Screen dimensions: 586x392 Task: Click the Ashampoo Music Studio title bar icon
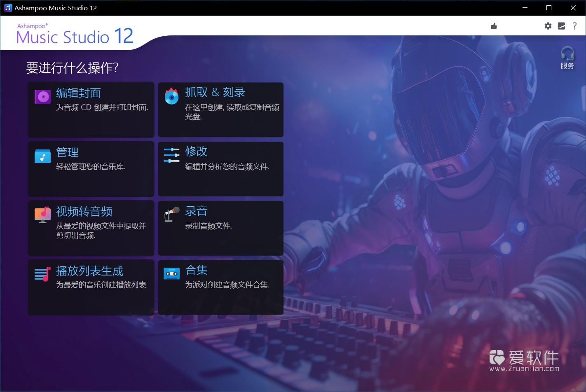point(7,7)
